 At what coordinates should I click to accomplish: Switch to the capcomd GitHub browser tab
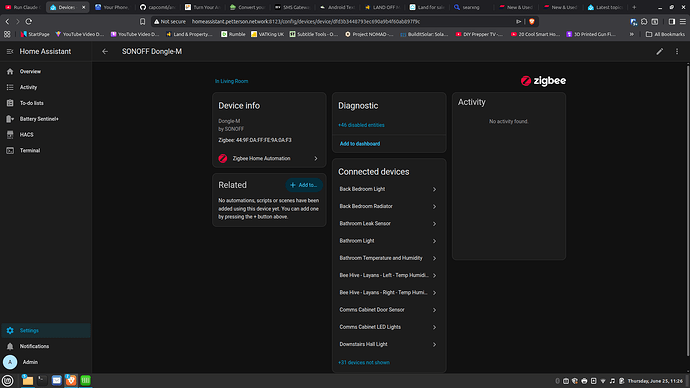click(157, 7)
